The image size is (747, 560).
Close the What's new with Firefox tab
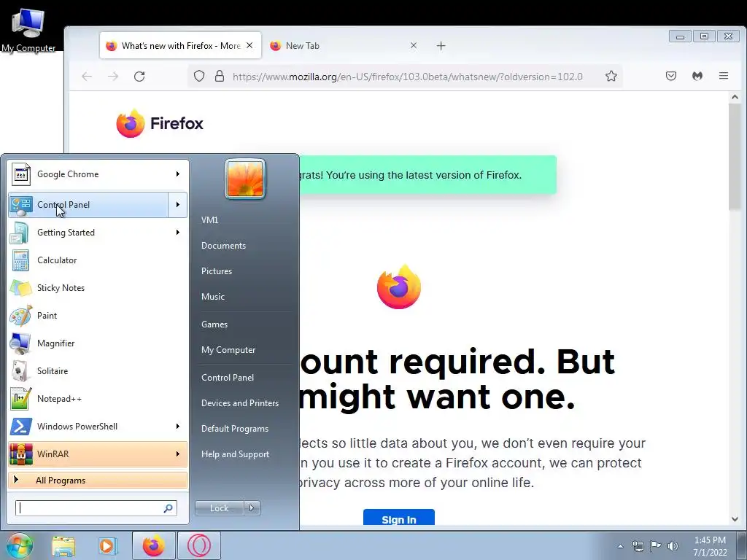(249, 46)
